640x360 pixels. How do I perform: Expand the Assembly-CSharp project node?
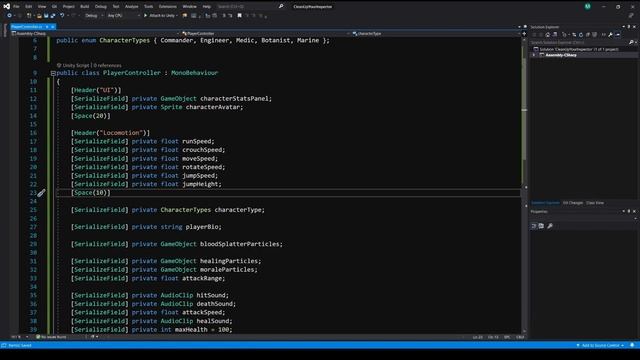coord(533,55)
